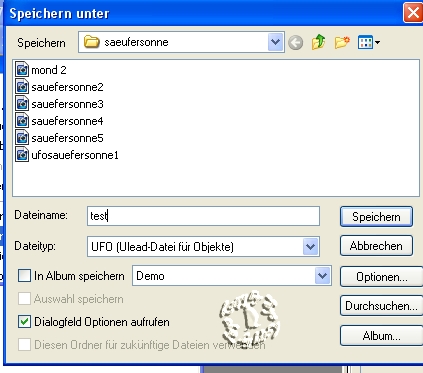Open the view menu icon

[368, 42]
